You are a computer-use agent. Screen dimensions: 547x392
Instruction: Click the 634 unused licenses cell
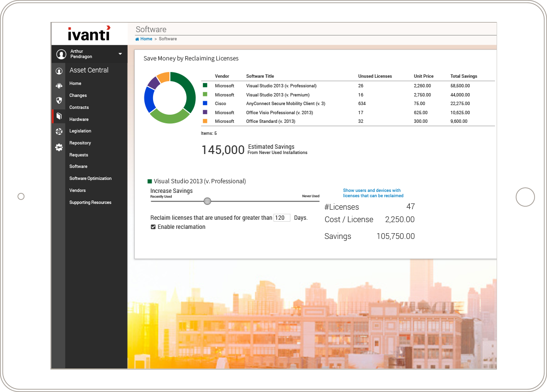pyautogui.click(x=362, y=104)
